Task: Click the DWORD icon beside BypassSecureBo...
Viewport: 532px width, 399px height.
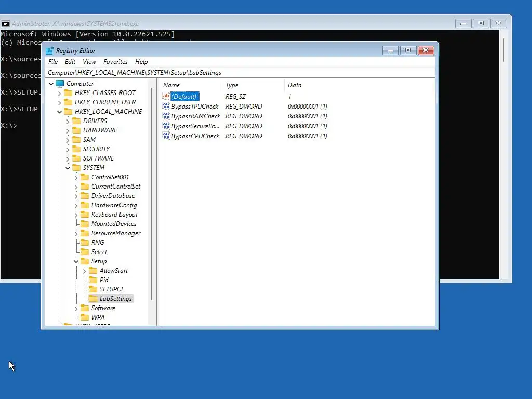Action: coord(166,126)
